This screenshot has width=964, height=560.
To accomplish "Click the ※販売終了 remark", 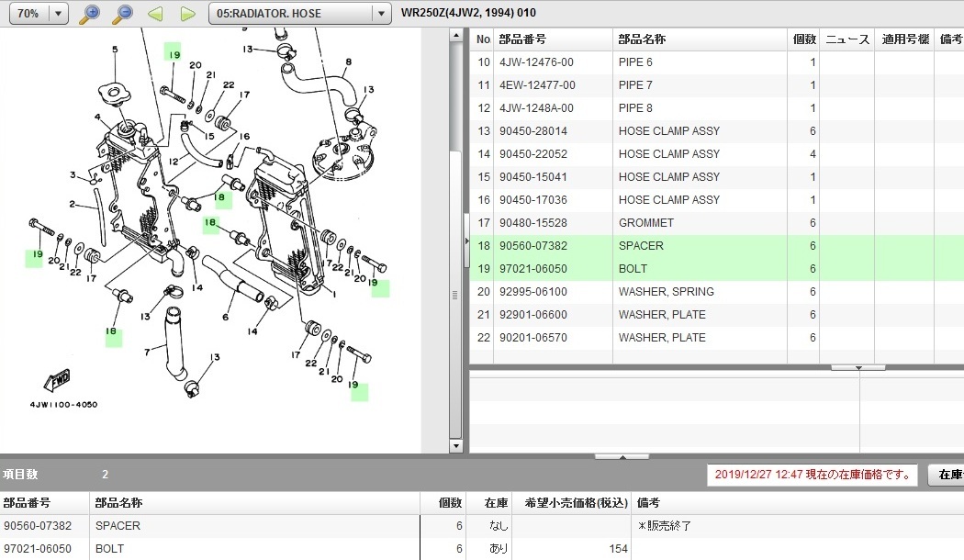I will (x=665, y=526).
